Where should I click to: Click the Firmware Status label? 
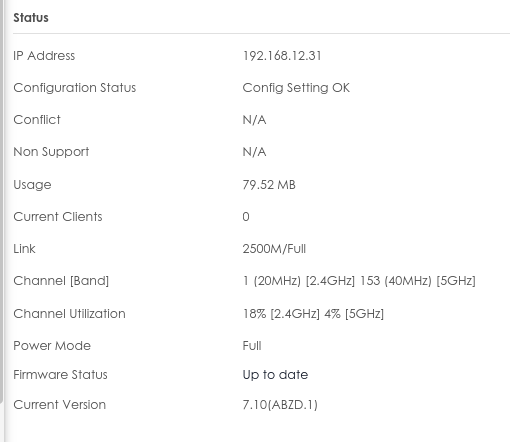tap(60, 375)
